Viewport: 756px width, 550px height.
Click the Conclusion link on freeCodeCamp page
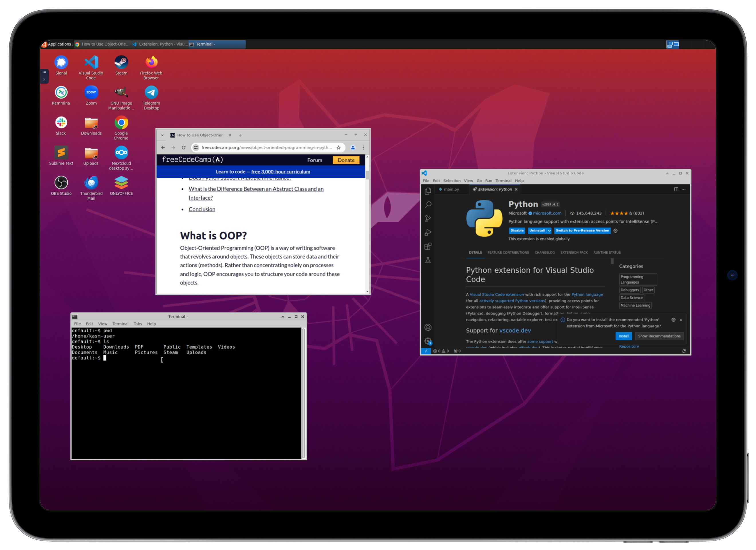[202, 209]
